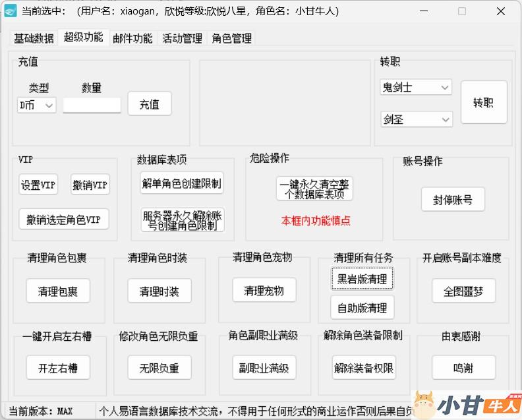The height and width of the screenshot is (420, 522).
Task: Expand the D币 recharge type dropdown
Action: tap(37, 105)
